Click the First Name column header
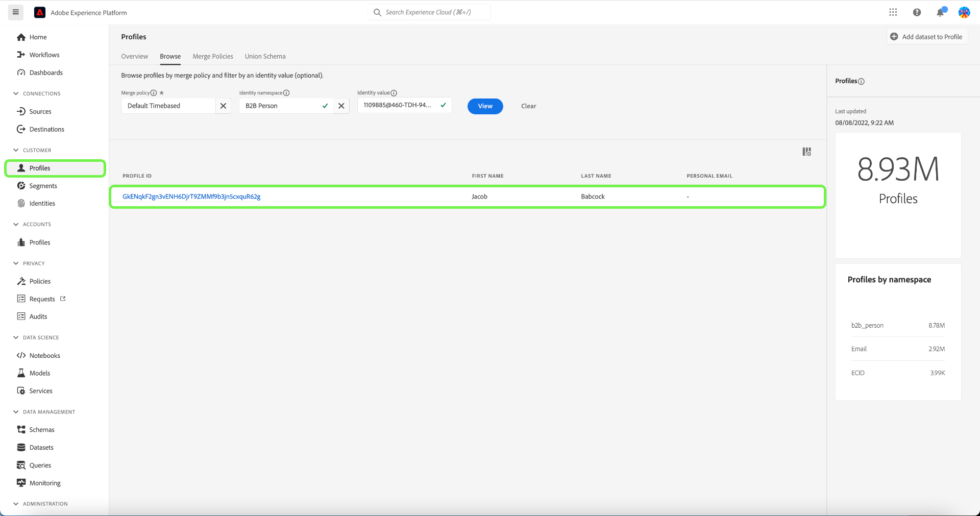 pos(487,176)
